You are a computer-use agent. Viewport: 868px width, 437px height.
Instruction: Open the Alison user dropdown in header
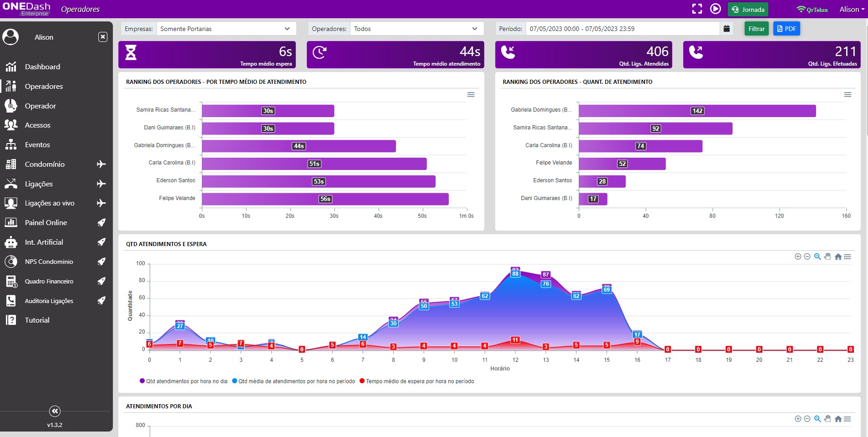[852, 9]
